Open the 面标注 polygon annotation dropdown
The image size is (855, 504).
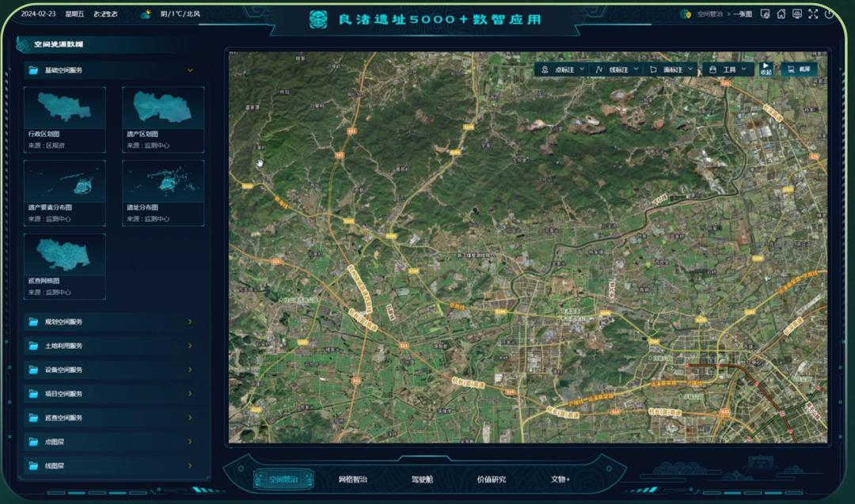coord(671,70)
